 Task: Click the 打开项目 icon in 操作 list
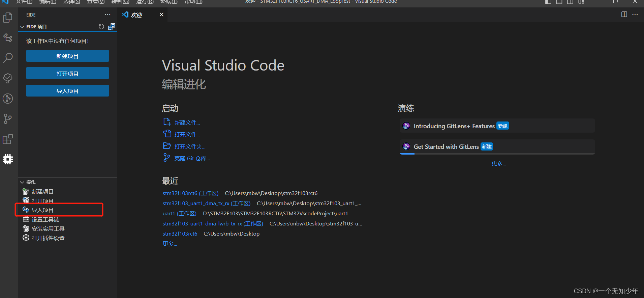coord(26,200)
